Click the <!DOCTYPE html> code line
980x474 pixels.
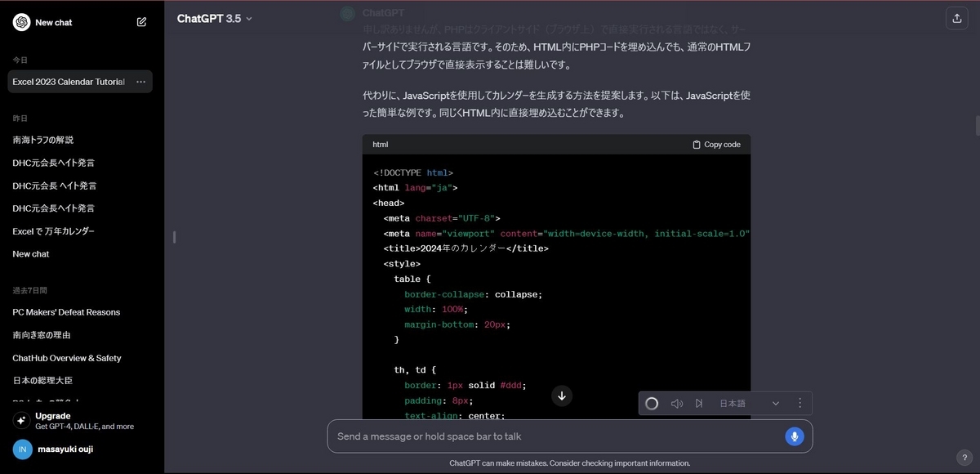point(412,172)
